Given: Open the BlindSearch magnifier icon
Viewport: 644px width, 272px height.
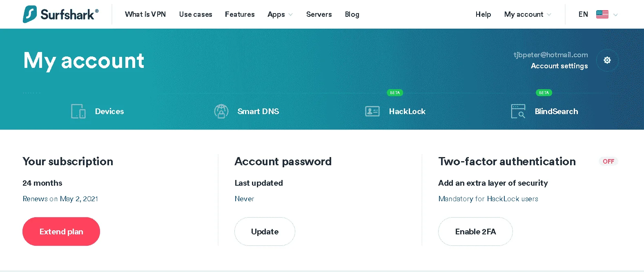Looking at the screenshot, I should point(518,111).
